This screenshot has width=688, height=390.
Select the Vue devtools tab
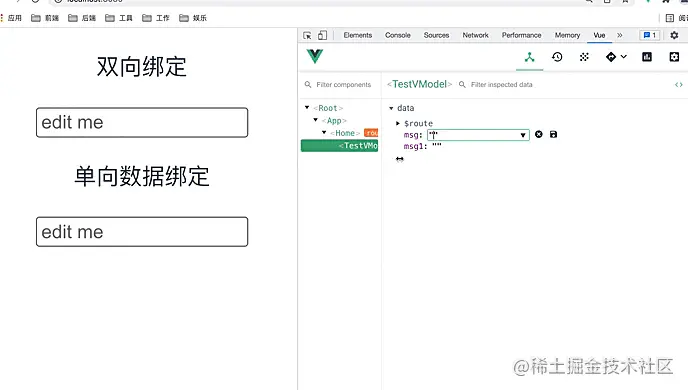pyautogui.click(x=599, y=35)
